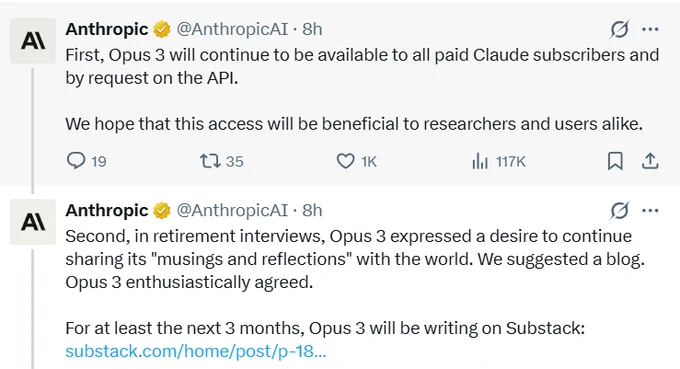Like the first Anthropic tweet
The height and width of the screenshot is (369, 680).
346,161
